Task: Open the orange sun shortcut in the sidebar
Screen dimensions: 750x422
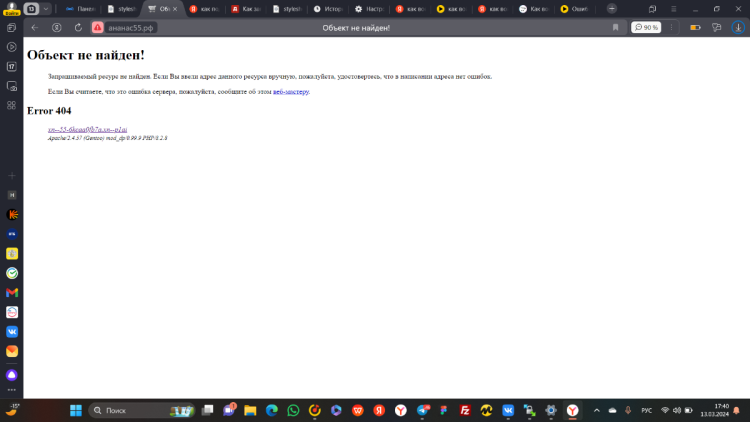Action: pos(12,215)
